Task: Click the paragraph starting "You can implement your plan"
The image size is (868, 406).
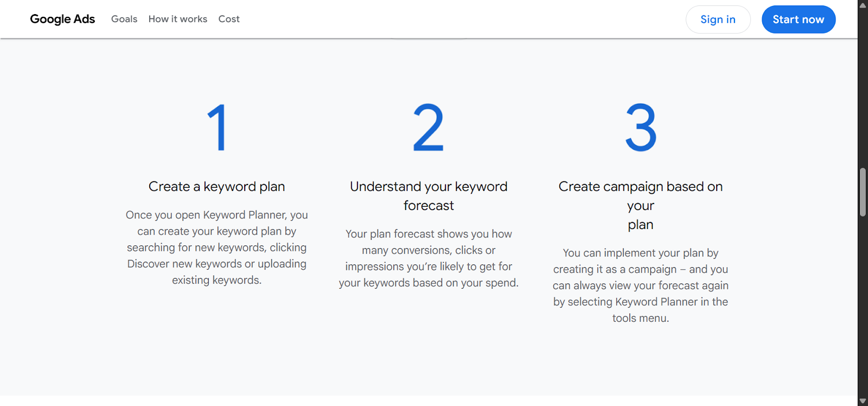Action: pos(641,286)
